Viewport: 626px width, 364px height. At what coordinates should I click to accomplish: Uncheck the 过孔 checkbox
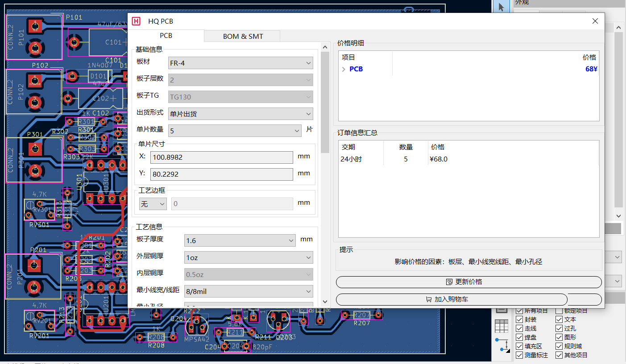(559, 328)
